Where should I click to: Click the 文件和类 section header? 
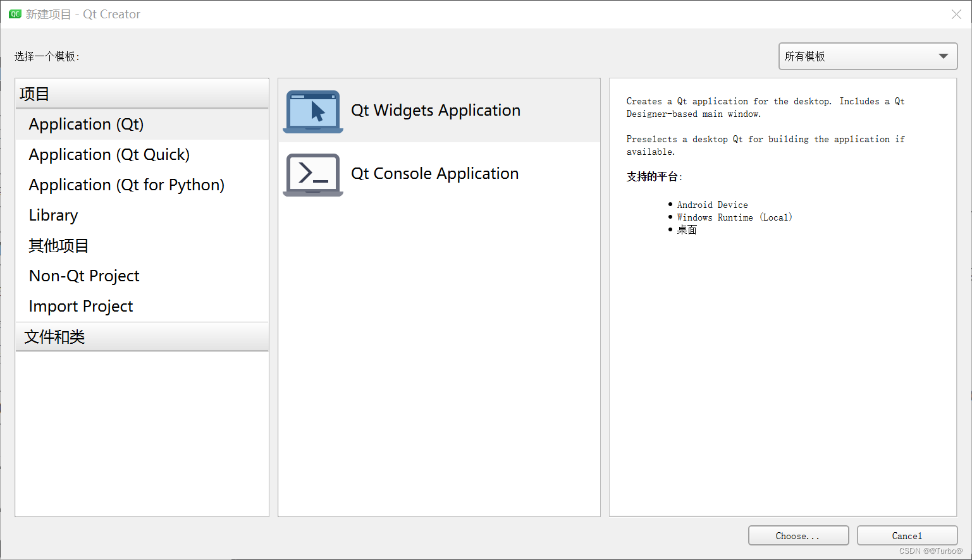pyautogui.click(x=142, y=337)
